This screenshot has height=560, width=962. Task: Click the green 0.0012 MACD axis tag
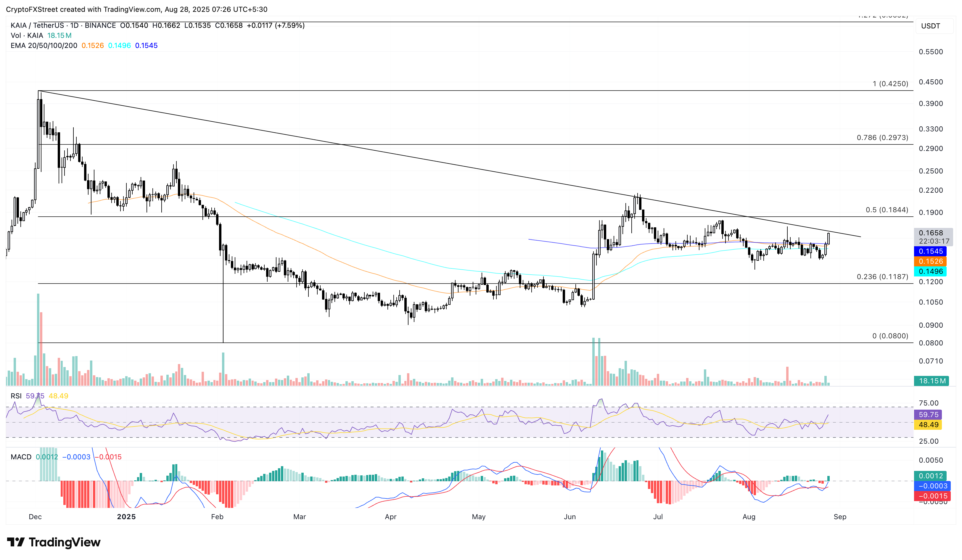pos(930,476)
